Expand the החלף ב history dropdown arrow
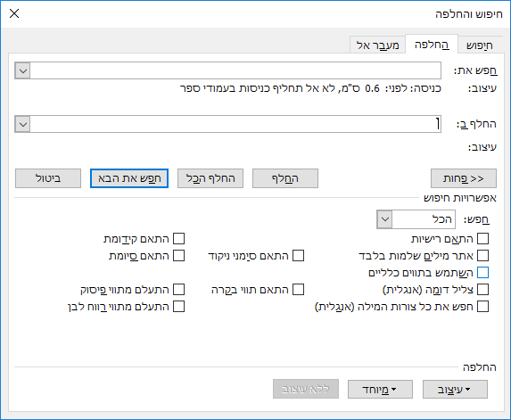Screen dimensions: 511x420 coord(23,124)
